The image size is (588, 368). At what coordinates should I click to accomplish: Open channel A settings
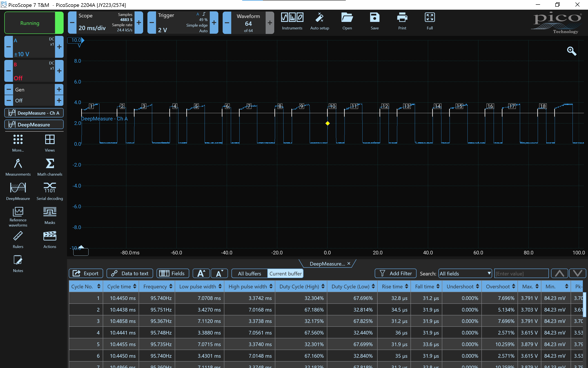34,47
